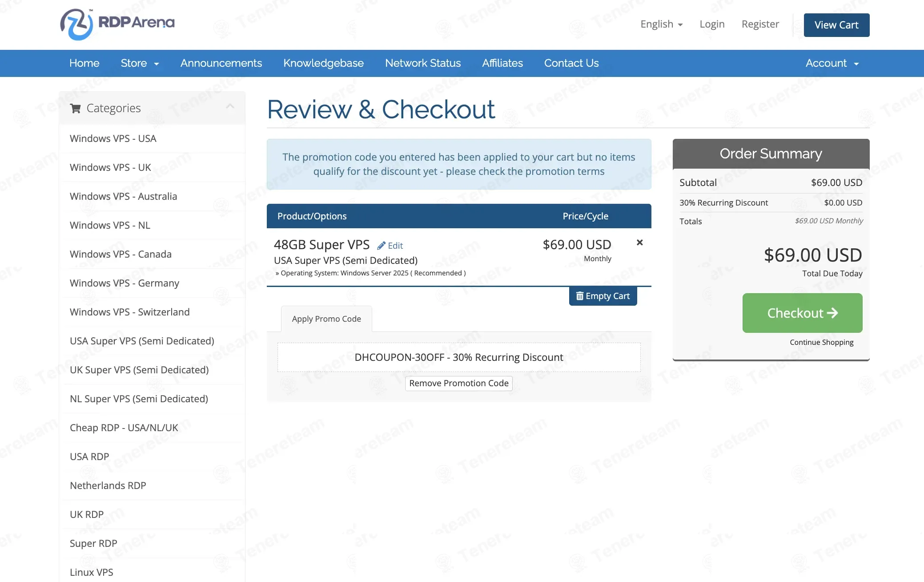Open Windows VPS - USA category

[x=152, y=138]
